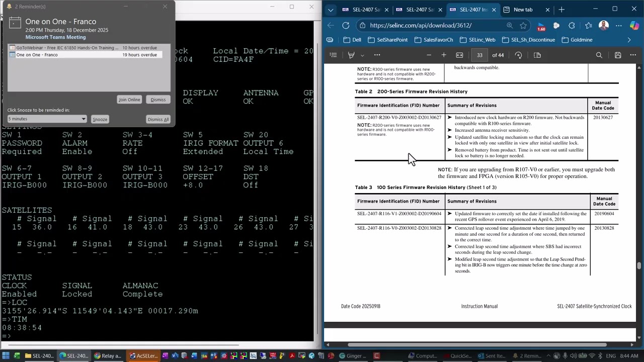
Task: Click the PDF page number field
Action: click(x=479, y=55)
